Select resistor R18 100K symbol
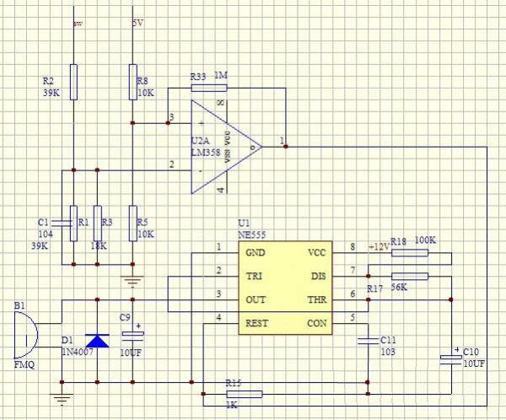This screenshot has width=506, height=420. click(x=410, y=253)
